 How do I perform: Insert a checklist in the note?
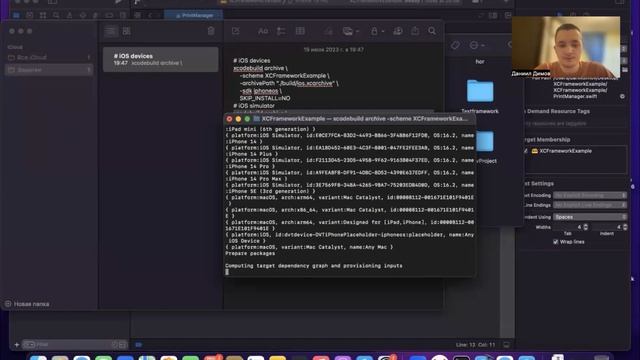tap(281, 31)
